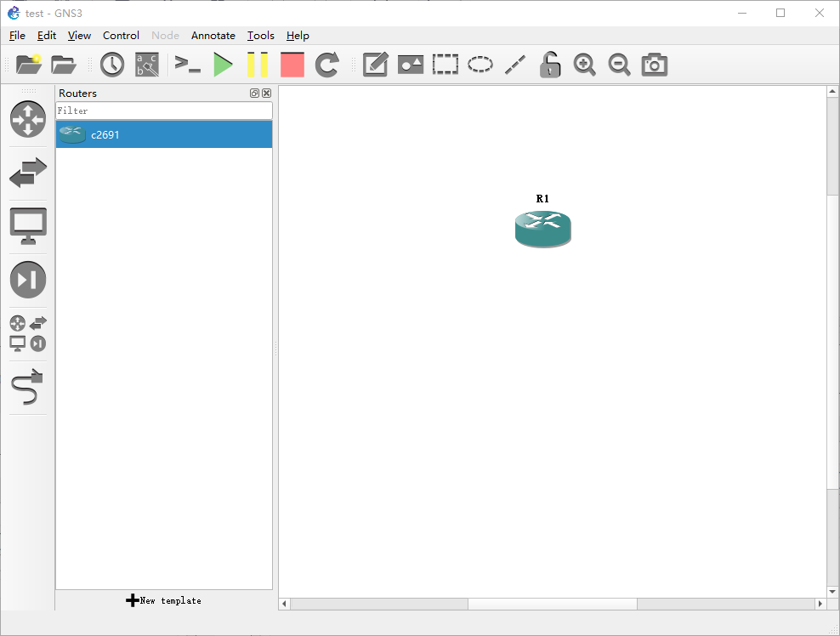
Task: Browse all devices in sidebar
Action: 28,333
